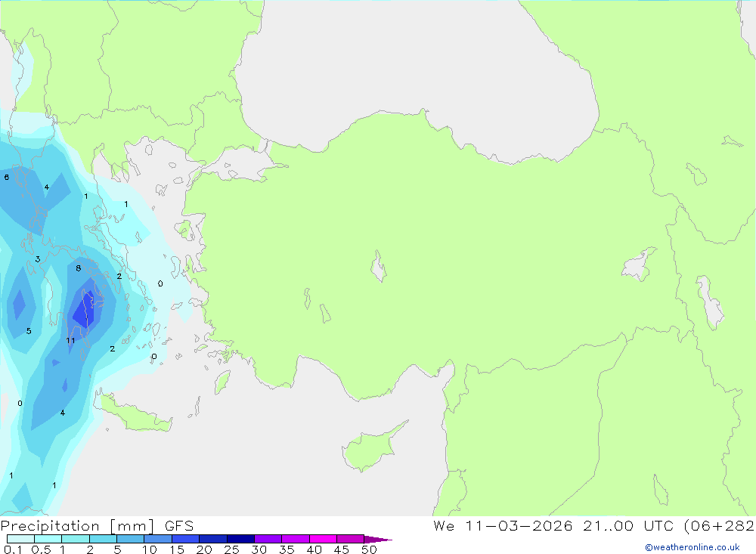Screen dimensions: 756x554
Task: Click the "20" legend scale label
Action: [204, 549]
